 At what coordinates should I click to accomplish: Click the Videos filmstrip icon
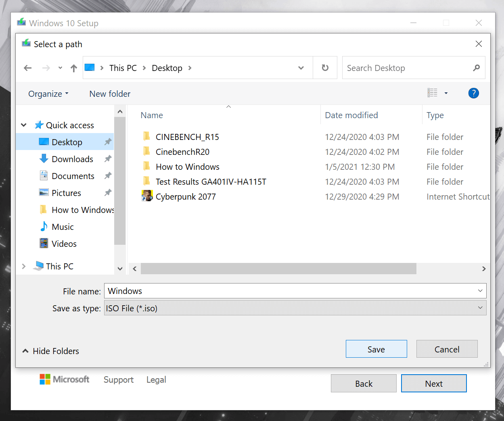click(x=44, y=243)
